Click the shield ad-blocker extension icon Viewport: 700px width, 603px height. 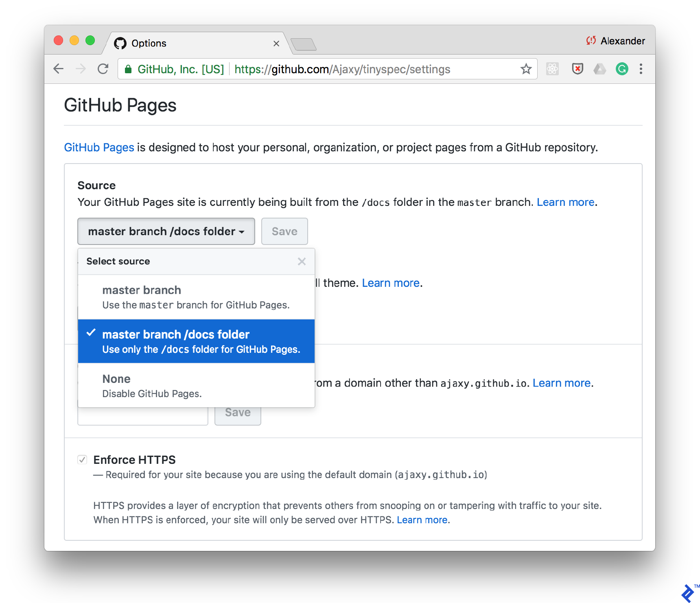(x=577, y=69)
